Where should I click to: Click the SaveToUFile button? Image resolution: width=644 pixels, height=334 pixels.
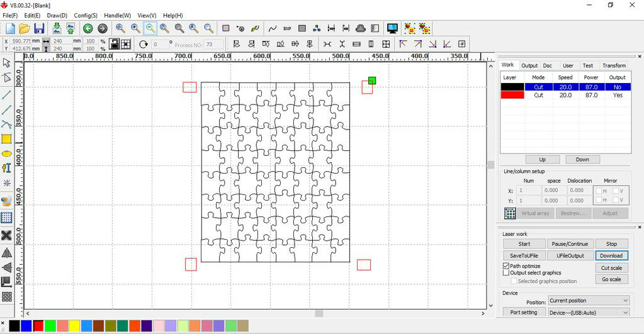pyautogui.click(x=524, y=255)
